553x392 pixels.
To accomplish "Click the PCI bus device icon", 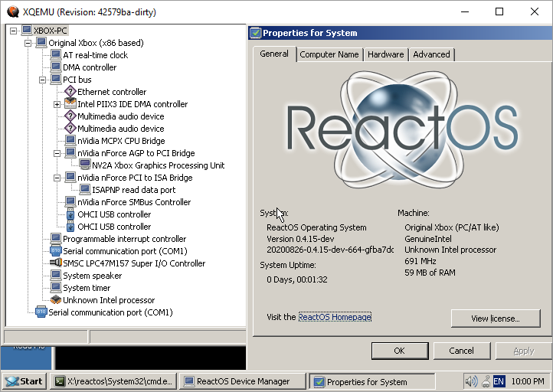I will [x=56, y=80].
